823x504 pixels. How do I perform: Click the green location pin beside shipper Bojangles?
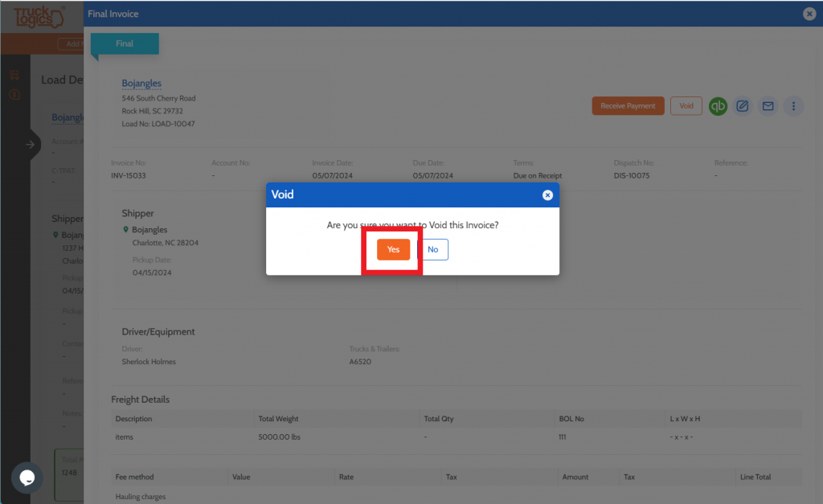point(125,229)
